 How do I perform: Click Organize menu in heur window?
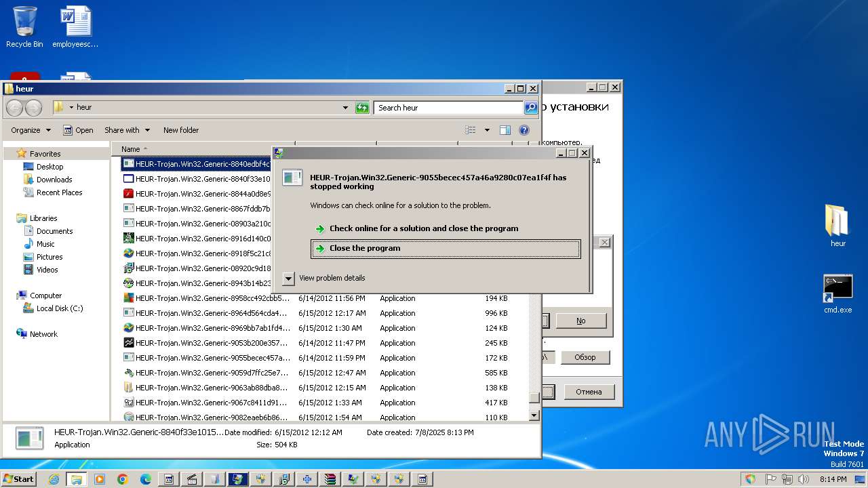click(31, 130)
